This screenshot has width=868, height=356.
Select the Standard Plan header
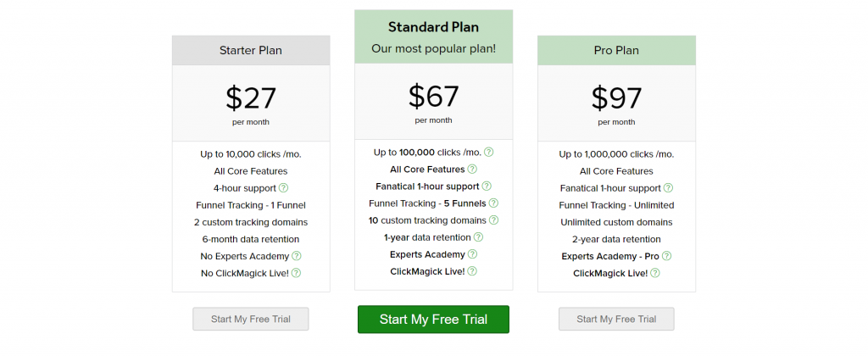(433, 36)
